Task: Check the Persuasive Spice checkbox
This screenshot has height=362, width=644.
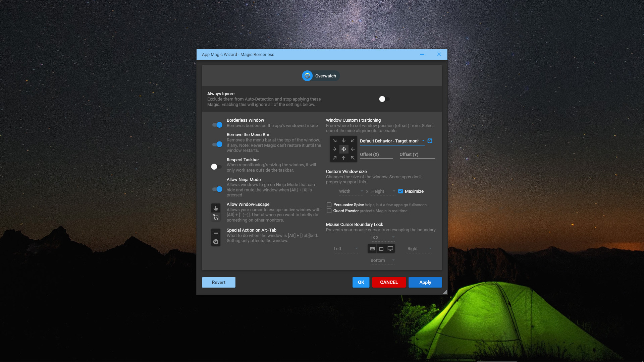Action: click(329, 204)
